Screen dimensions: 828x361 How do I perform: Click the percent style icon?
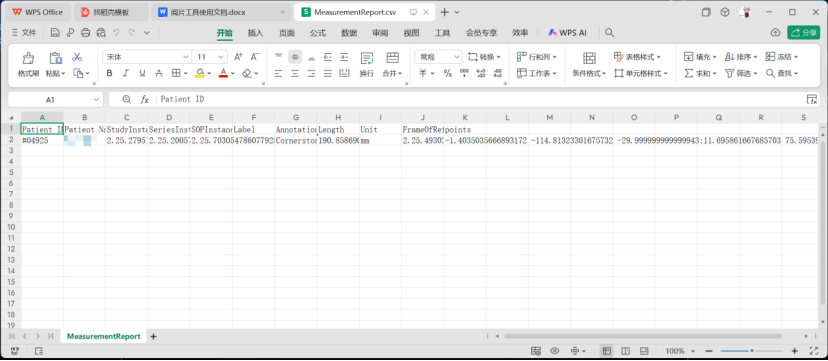tap(448, 73)
